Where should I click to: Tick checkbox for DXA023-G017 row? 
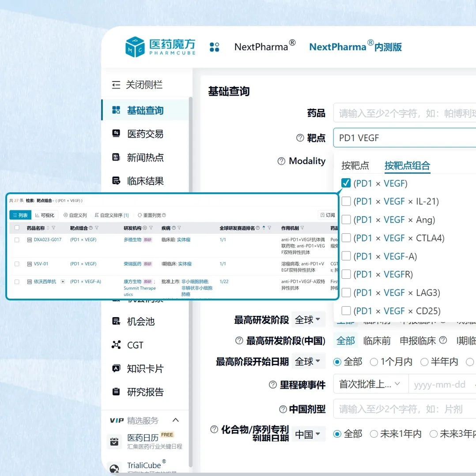pos(17,240)
